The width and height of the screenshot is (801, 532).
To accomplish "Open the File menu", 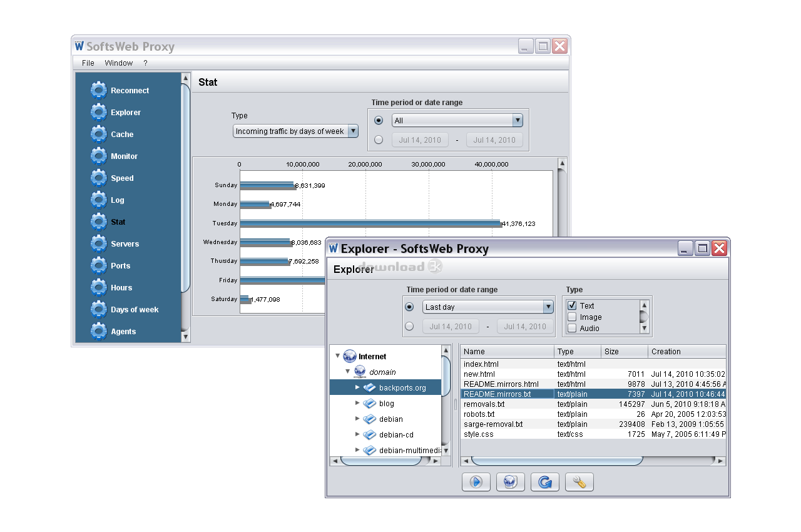I will point(88,63).
